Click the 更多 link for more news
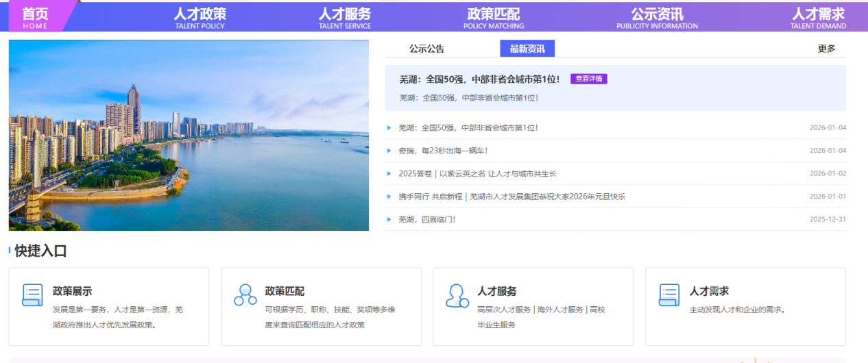 826,49
